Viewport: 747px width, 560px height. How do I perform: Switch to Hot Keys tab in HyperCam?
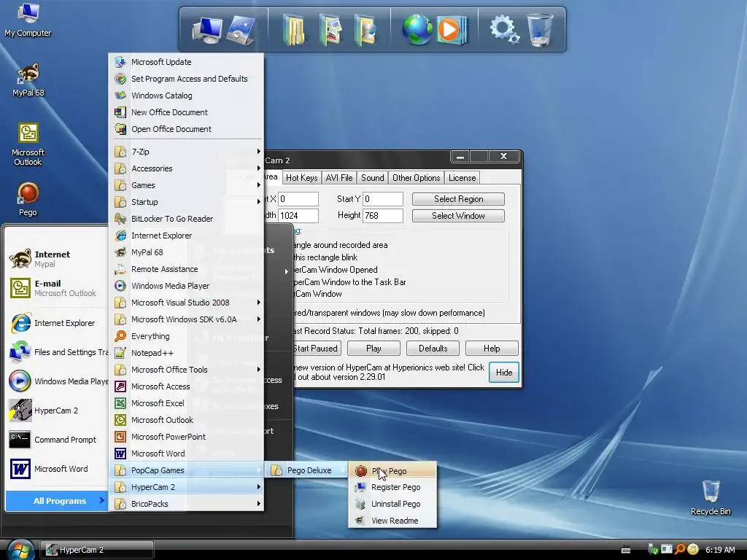[x=301, y=178]
